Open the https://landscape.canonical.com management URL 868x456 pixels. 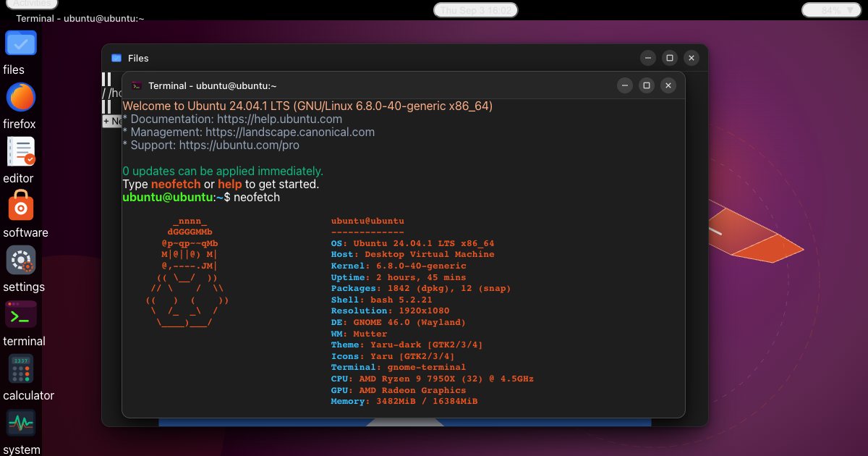[x=290, y=132]
